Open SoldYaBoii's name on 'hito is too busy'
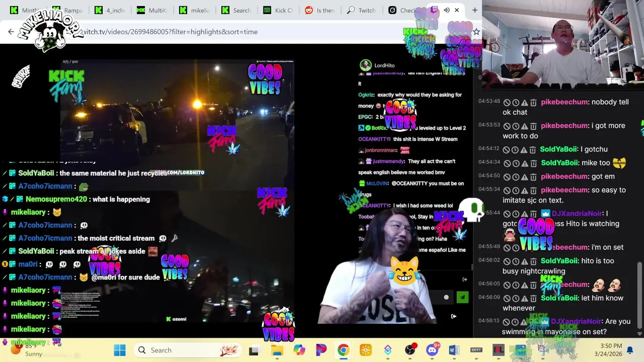This screenshot has width=644, height=362. (x=559, y=261)
